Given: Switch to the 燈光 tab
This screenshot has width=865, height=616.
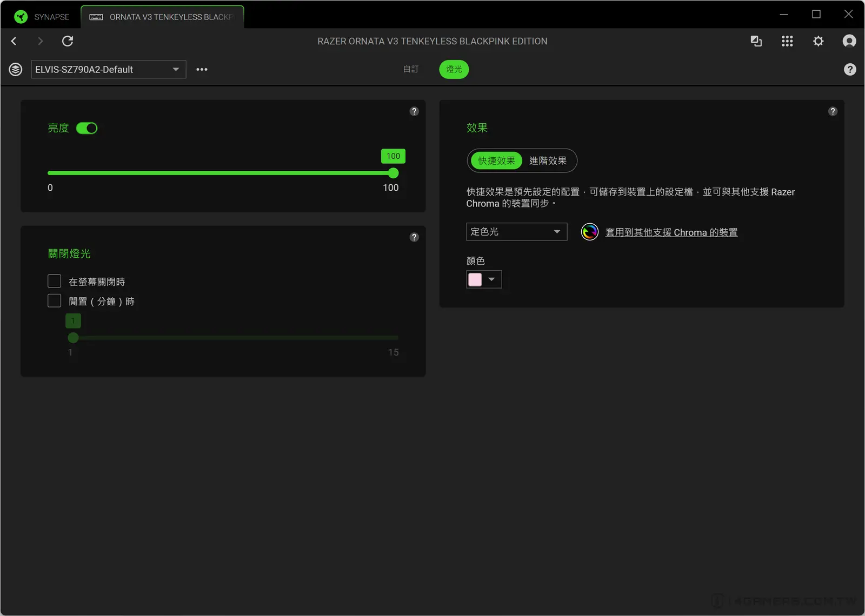Looking at the screenshot, I should (454, 69).
